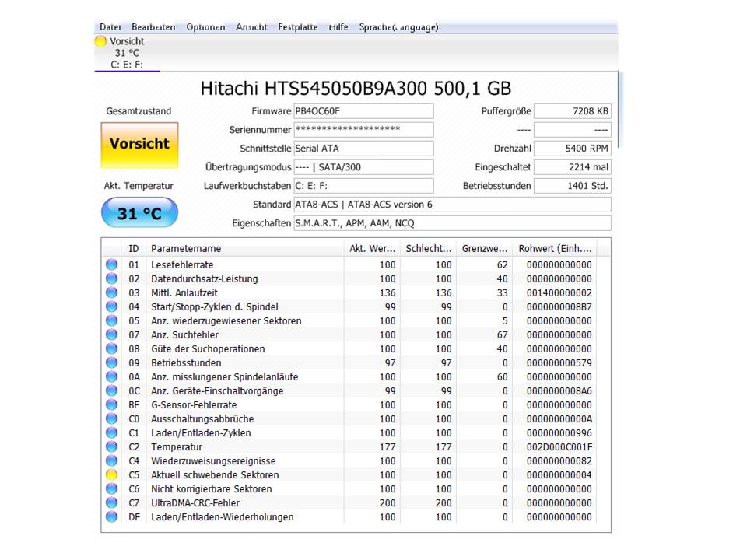Image resolution: width=747 pixels, height=560 pixels.
Task: Click raw value 000000000996 of Laden/Entladen-Zyklen
Action: pos(559,433)
